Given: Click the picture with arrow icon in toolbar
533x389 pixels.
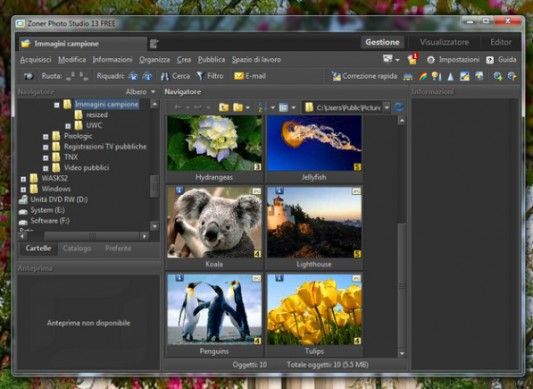Looking at the screenshot, I should (x=479, y=76).
